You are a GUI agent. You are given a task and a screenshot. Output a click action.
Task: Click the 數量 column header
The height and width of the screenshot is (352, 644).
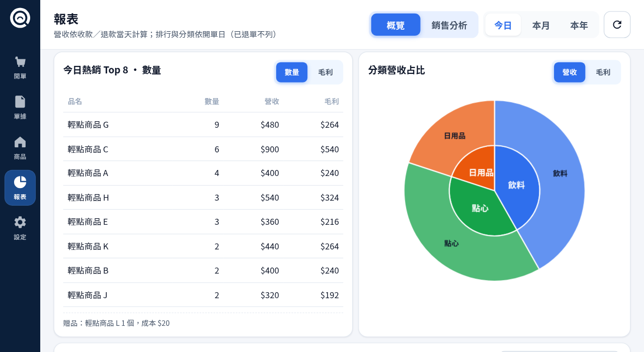pos(212,101)
